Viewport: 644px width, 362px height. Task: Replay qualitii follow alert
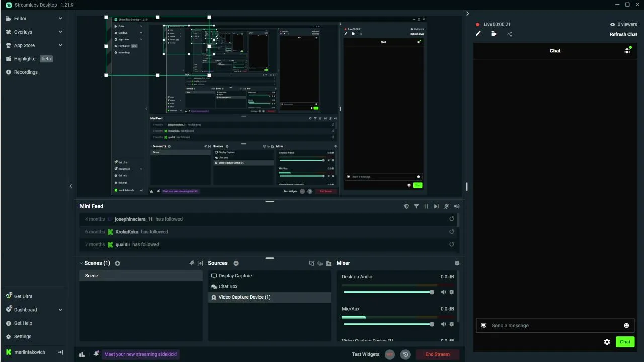click(451, 244)
